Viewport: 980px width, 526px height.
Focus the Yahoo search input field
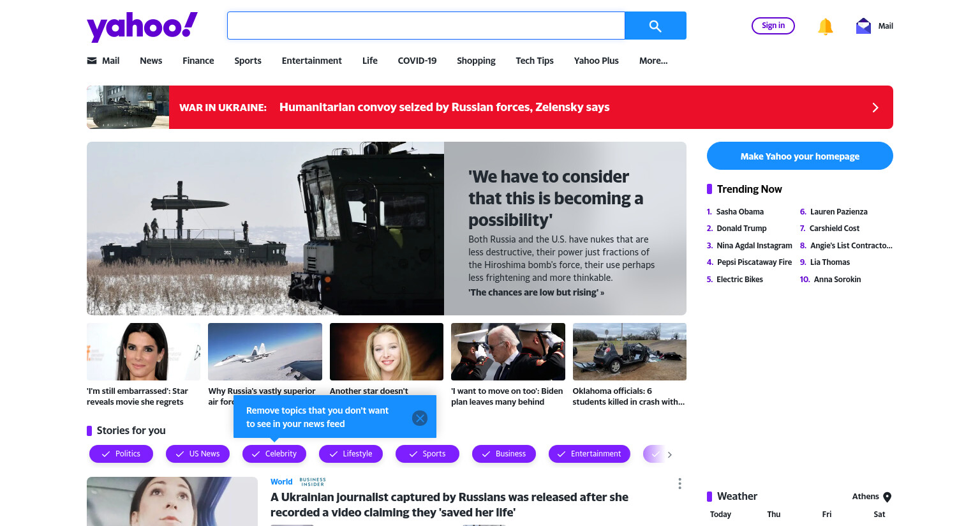tap(426, 26)
